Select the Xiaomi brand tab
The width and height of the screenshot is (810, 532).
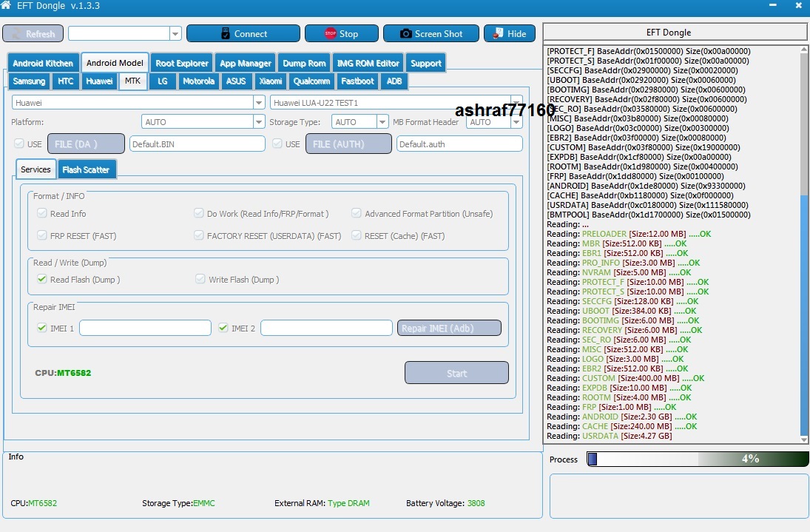pyautogui.click(x=271, y=81)
